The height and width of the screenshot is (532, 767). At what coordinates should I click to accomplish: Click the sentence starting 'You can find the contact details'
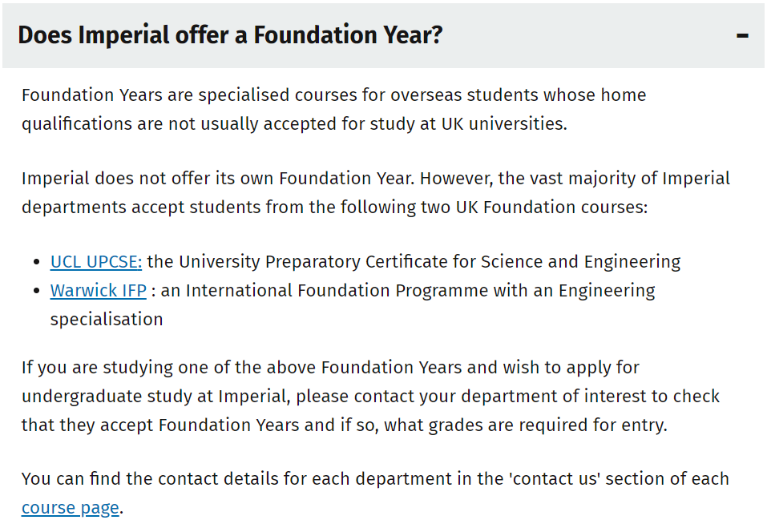coord(375,493)
